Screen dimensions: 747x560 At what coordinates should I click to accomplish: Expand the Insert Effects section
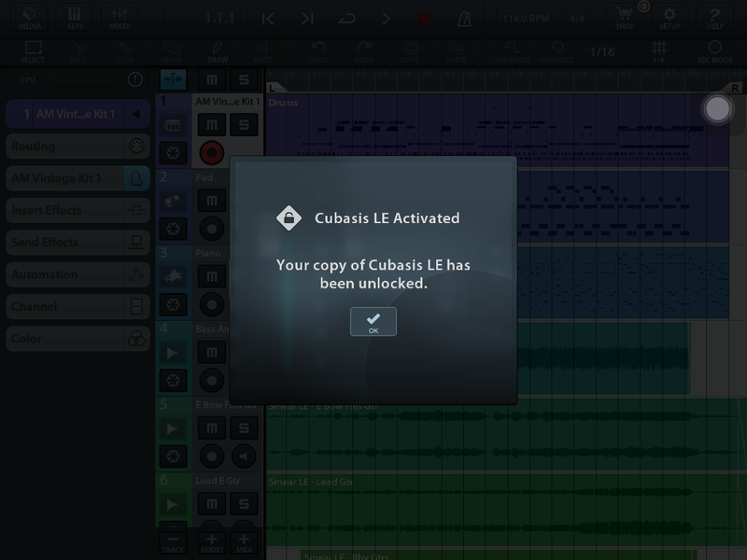[x=78, y=210]
